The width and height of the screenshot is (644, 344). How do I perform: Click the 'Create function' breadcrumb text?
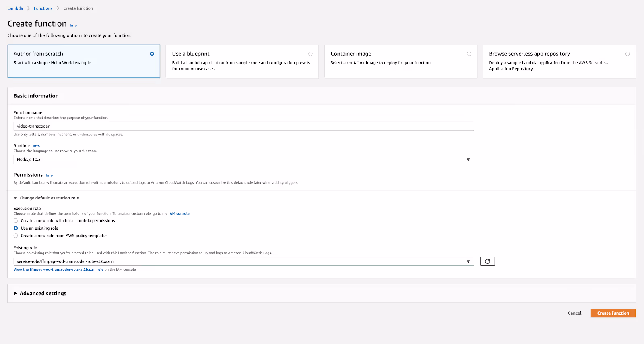[x=78, y=8]
